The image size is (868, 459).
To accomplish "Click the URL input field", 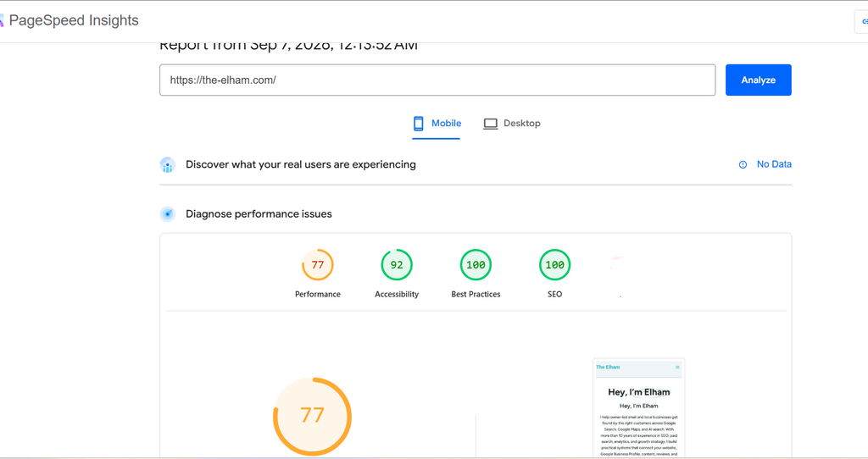I will tap(437, 80).
